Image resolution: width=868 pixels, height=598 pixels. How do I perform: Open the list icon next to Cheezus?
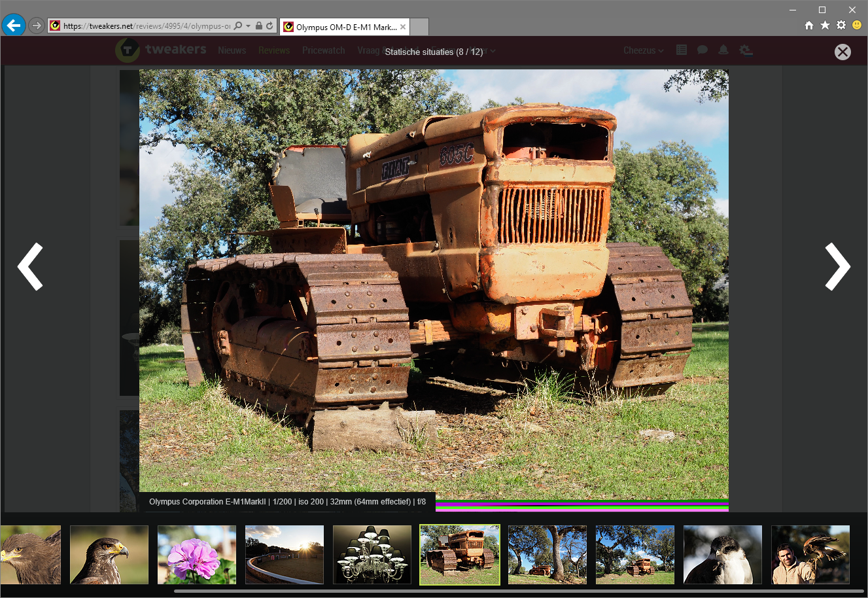click(682, 50)
